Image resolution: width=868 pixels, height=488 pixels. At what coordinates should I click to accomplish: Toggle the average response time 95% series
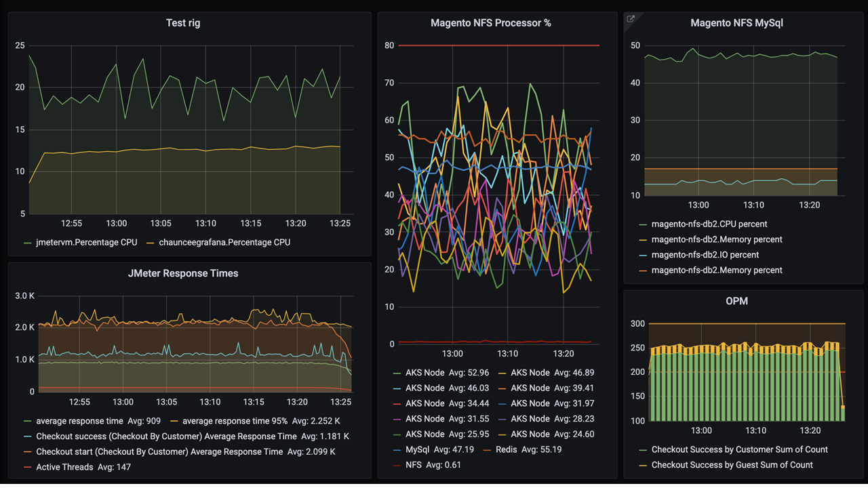(256, 421)
